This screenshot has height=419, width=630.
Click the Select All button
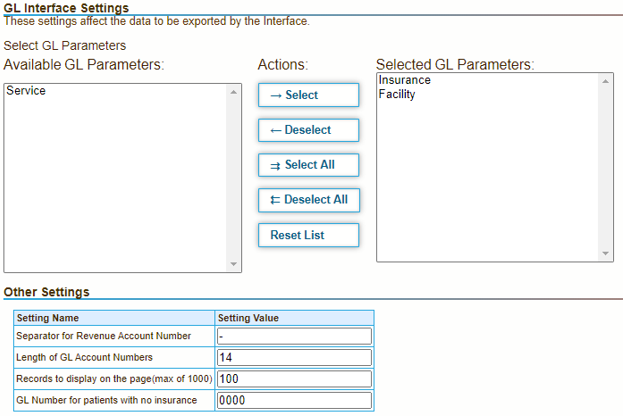(x=308, y=165)
